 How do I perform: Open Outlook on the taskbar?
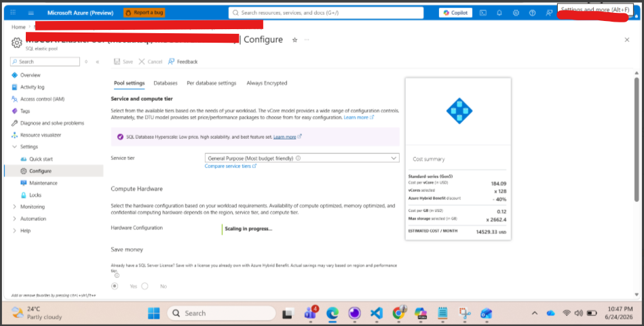pyautogui.click(x=487, y=313)
